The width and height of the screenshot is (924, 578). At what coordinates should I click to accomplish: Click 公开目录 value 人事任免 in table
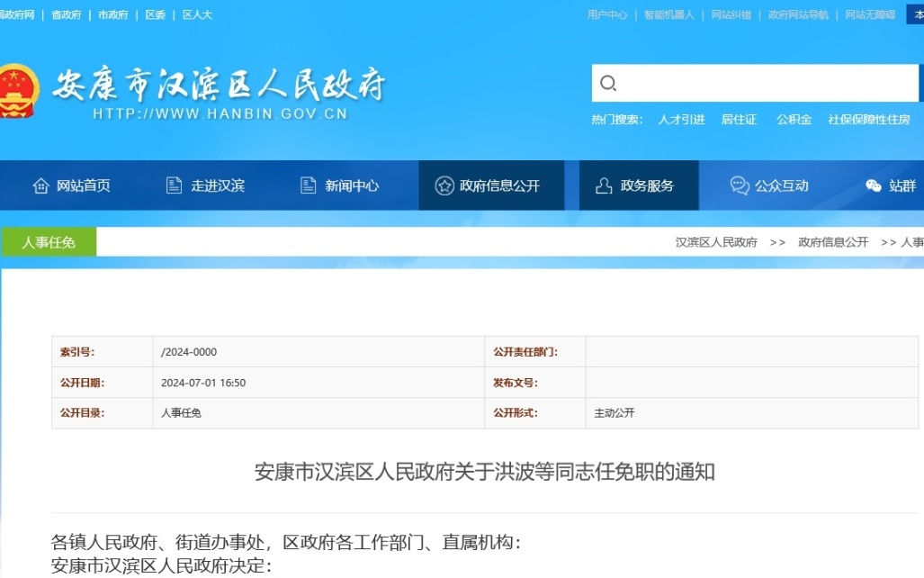pos(181,413)
